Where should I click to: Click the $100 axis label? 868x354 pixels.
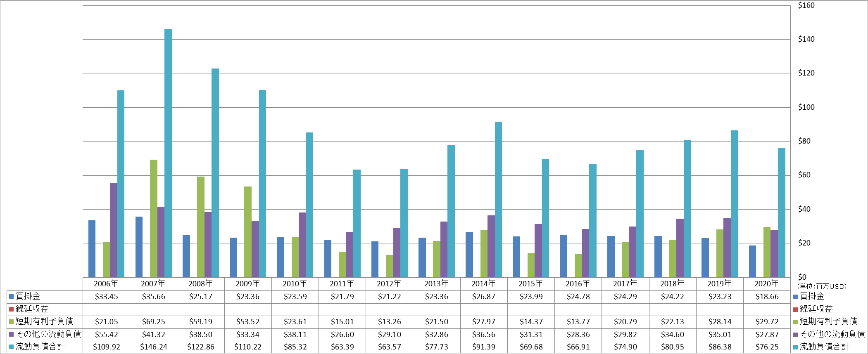pyautogui.click(x=806, y=107)
